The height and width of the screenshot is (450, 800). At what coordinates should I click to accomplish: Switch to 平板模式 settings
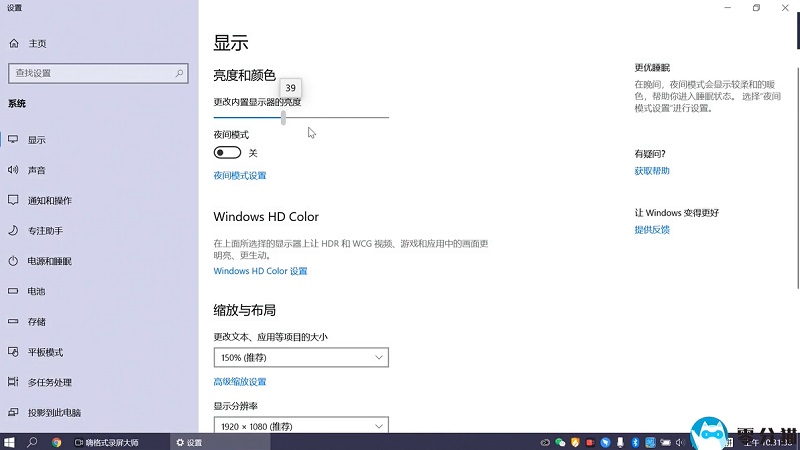pyautogui.click(x=45, y=352)
